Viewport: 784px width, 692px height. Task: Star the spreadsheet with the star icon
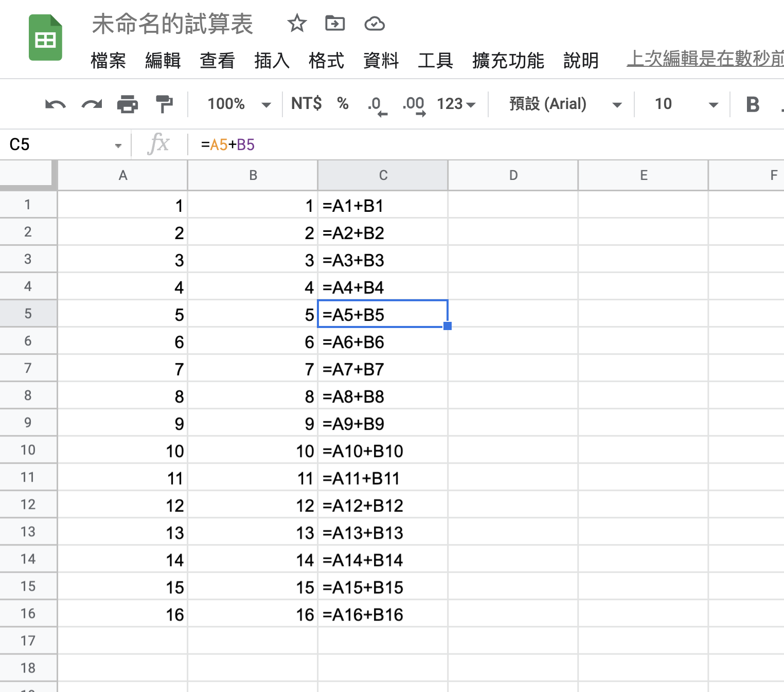point(297,24)
